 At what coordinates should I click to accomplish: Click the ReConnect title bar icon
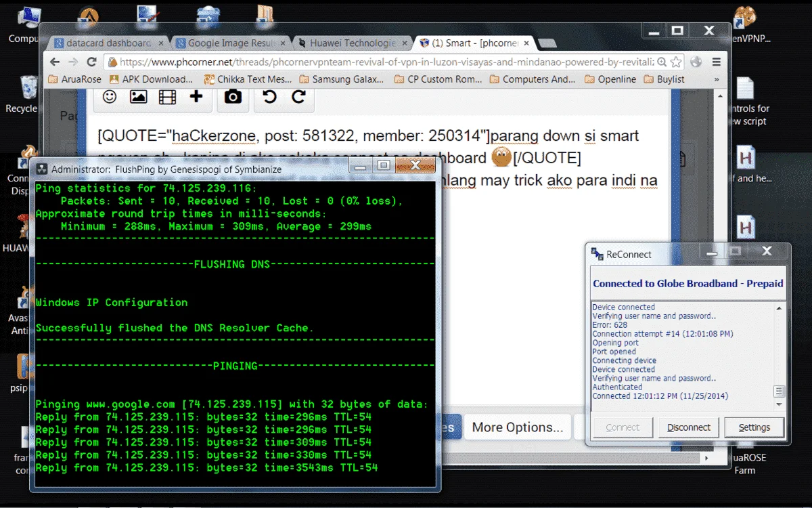coord(597,254)
